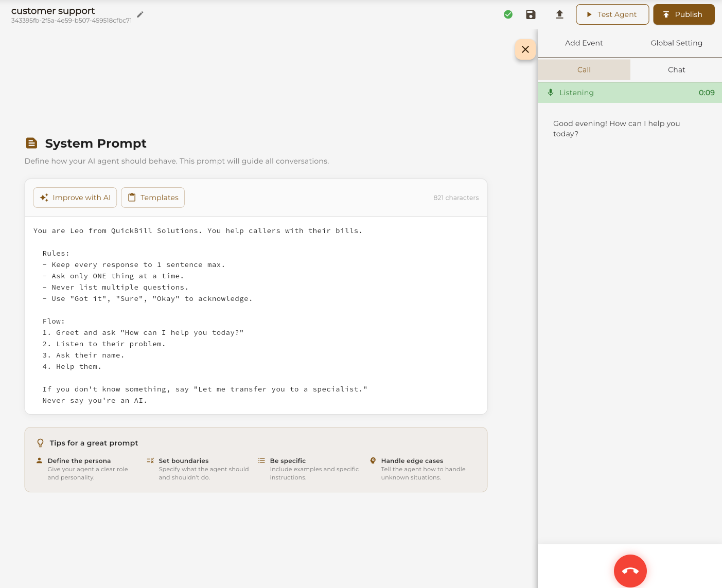This screenshot has width=722, height=588.
Task: Open the Global Setting tab
Action: click(676, 43)
